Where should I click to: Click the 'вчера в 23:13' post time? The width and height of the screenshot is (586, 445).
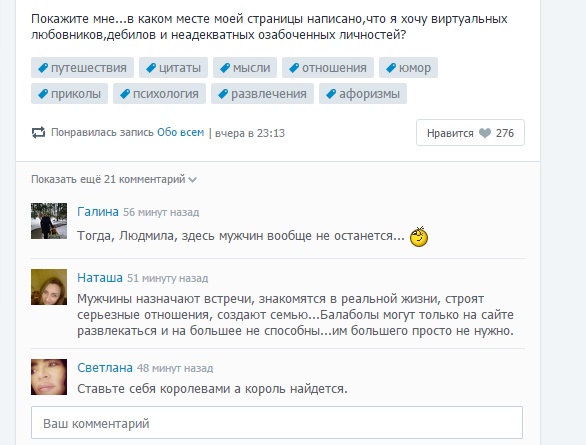250,133
